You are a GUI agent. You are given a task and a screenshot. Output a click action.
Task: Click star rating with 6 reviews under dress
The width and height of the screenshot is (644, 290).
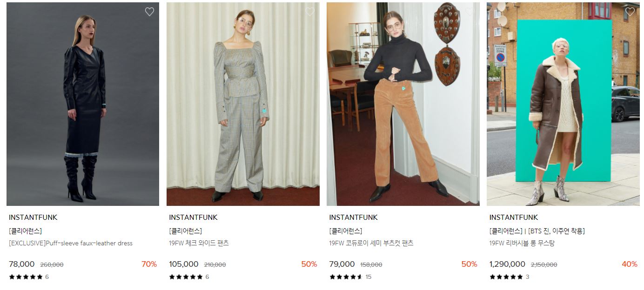point(29,277)
